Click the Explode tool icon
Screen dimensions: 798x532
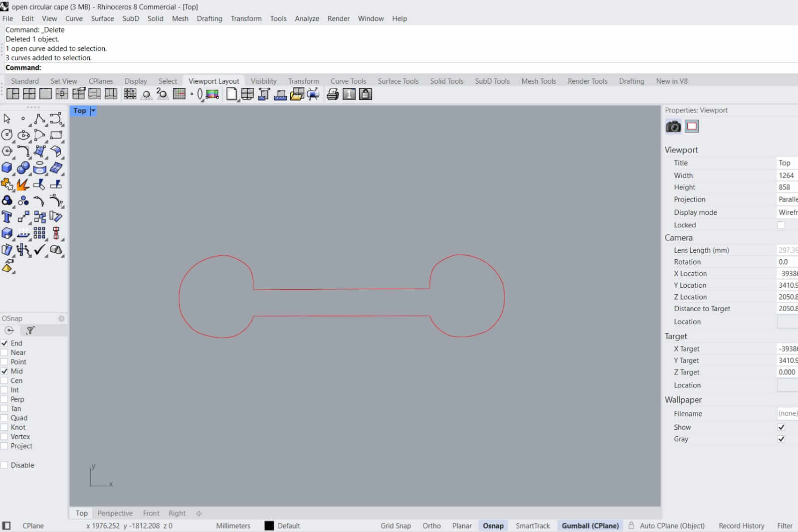click(22, 184)
